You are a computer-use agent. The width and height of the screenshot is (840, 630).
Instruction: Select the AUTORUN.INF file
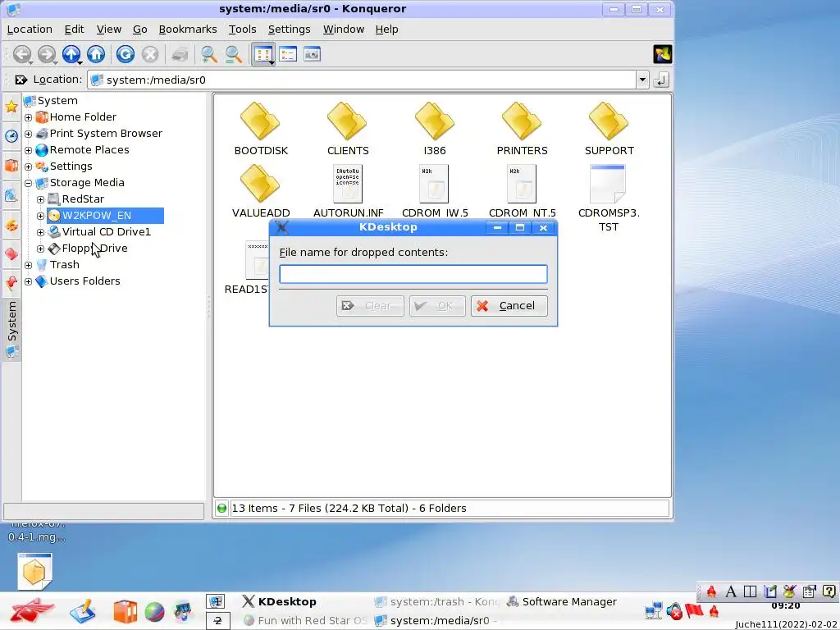348,190
